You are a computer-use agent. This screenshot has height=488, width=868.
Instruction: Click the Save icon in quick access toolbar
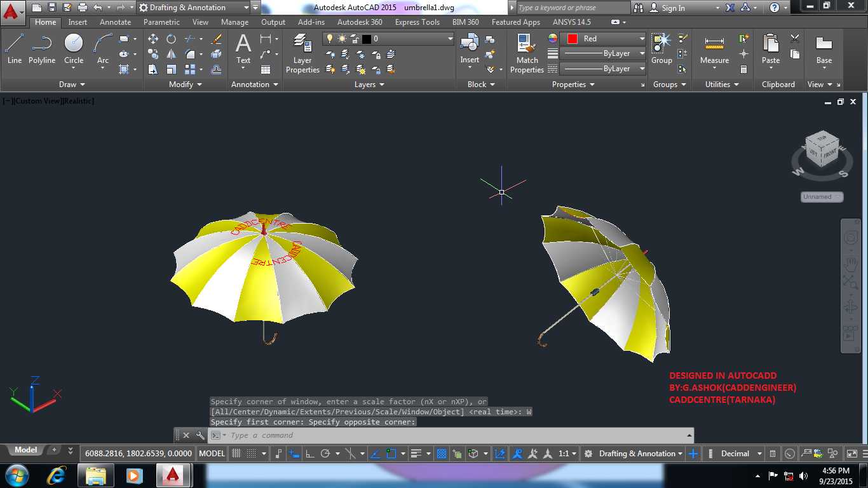52,8
